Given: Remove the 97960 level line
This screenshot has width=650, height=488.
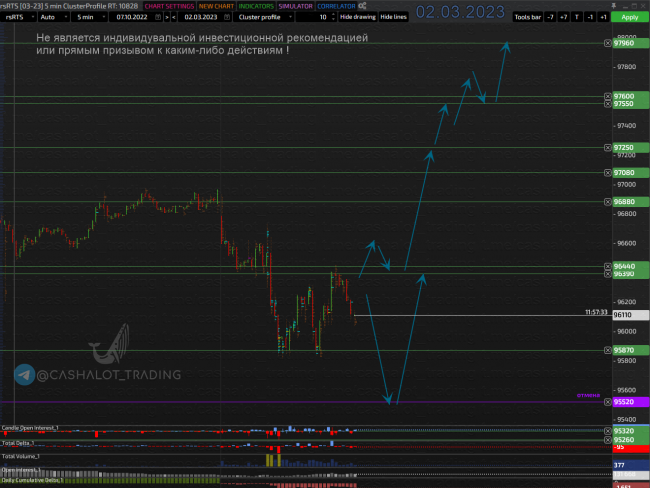Looking at the screenshot, I should coord(608,43).
